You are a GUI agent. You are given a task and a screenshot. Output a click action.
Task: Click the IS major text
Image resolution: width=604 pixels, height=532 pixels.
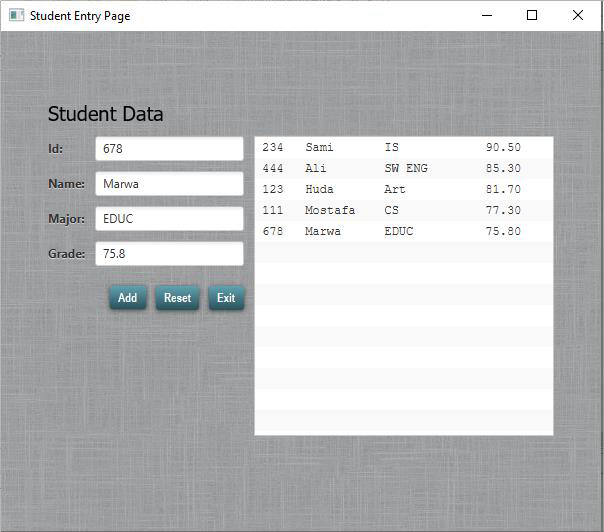[391, 147]
